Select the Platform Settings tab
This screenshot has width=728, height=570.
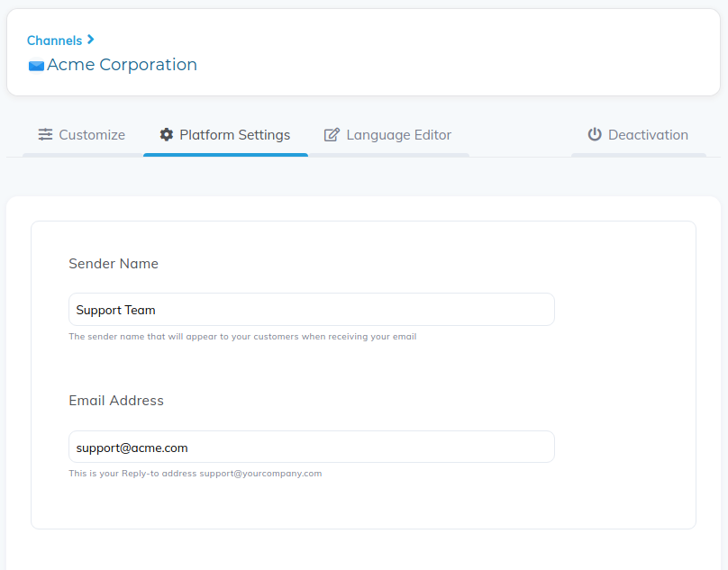[x=225, y=134]
